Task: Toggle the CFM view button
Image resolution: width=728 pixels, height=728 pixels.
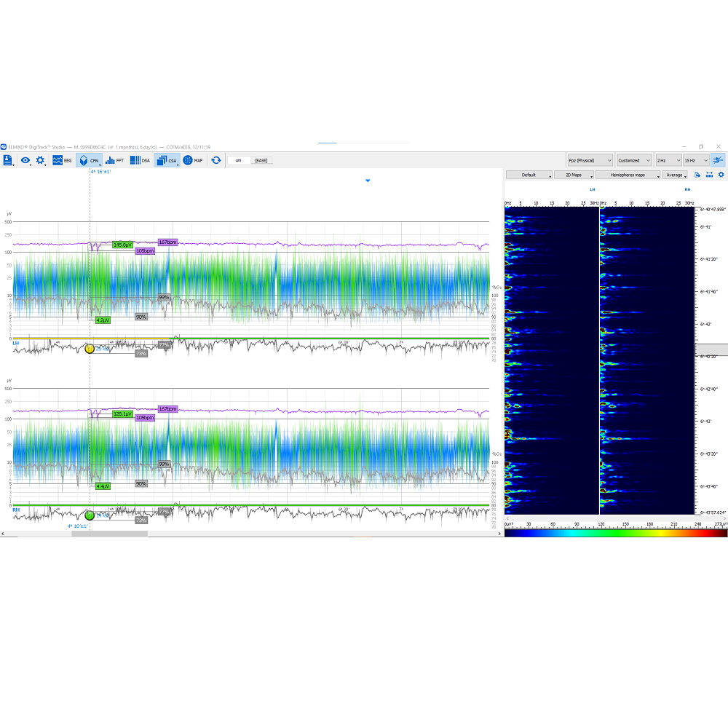Action: point(88,160)
